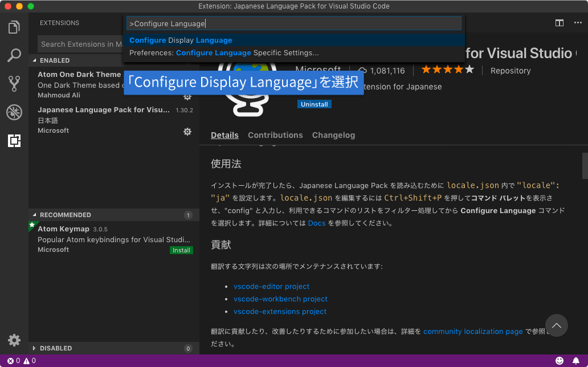
Task: Select the Extensions icon in the activity bar
Action: tap(14, 141)
